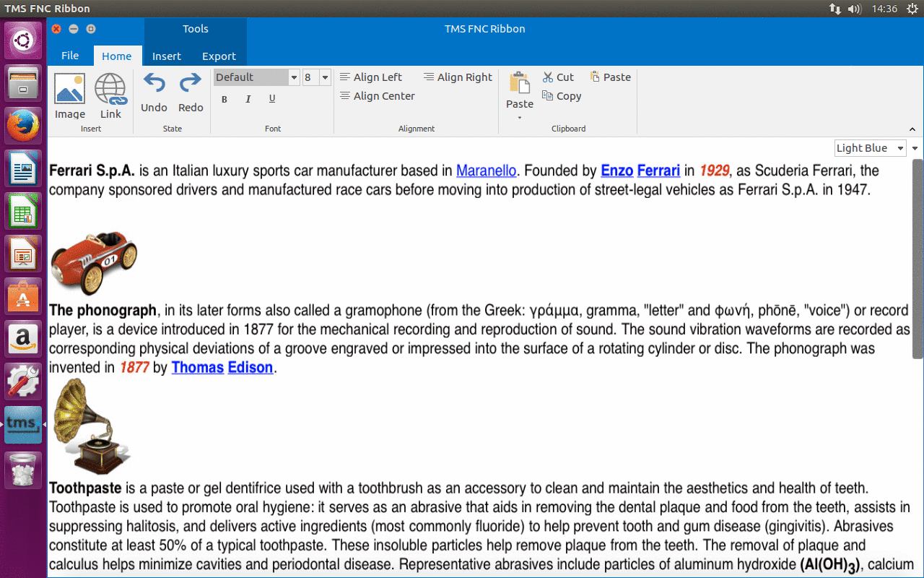The width and height of the screenshot is (924, 578).
Task: Click the bold words The phonograph
Action: 103,311
